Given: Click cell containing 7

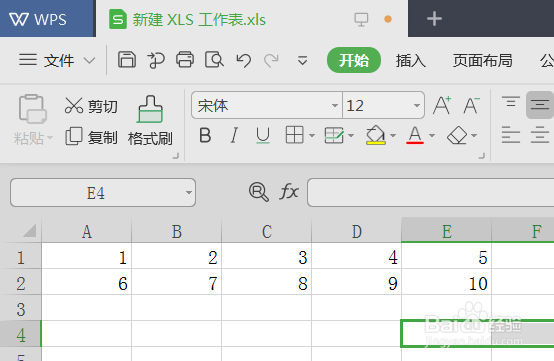Looking at the screenshot, I should coord(177,282).
